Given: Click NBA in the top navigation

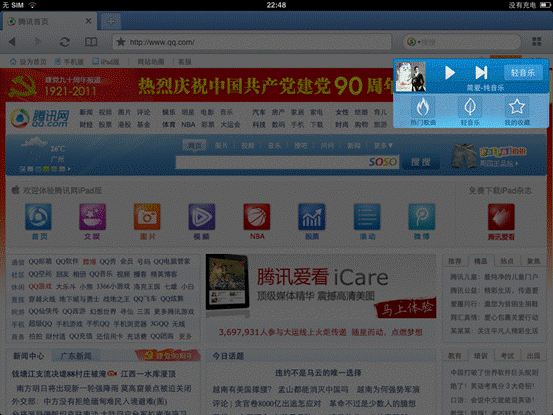Looking at the screenshot, I should [188, 124].
